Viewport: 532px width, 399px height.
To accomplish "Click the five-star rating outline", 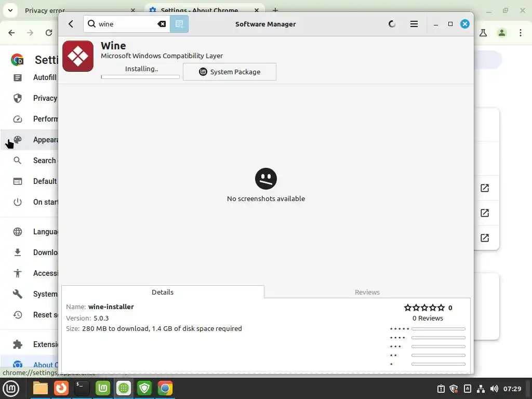I will [x=424, y=308].
